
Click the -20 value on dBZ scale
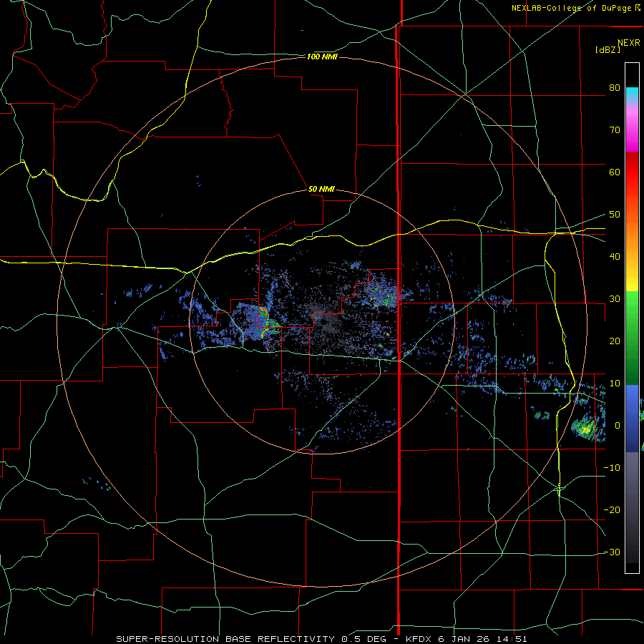click(x=612, y=510)
